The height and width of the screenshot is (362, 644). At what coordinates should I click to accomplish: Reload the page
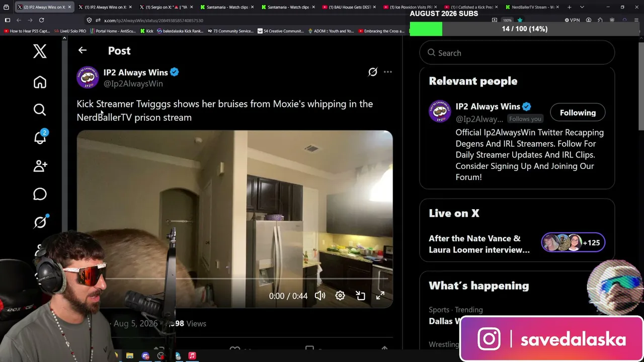(x=41, y=20)
